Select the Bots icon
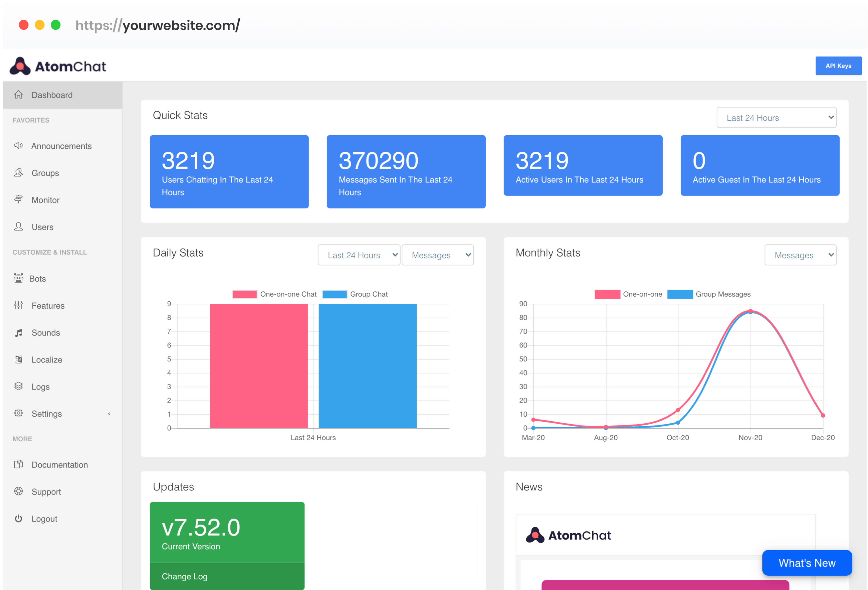The image size is (868, 590). (x=19, y=278)
